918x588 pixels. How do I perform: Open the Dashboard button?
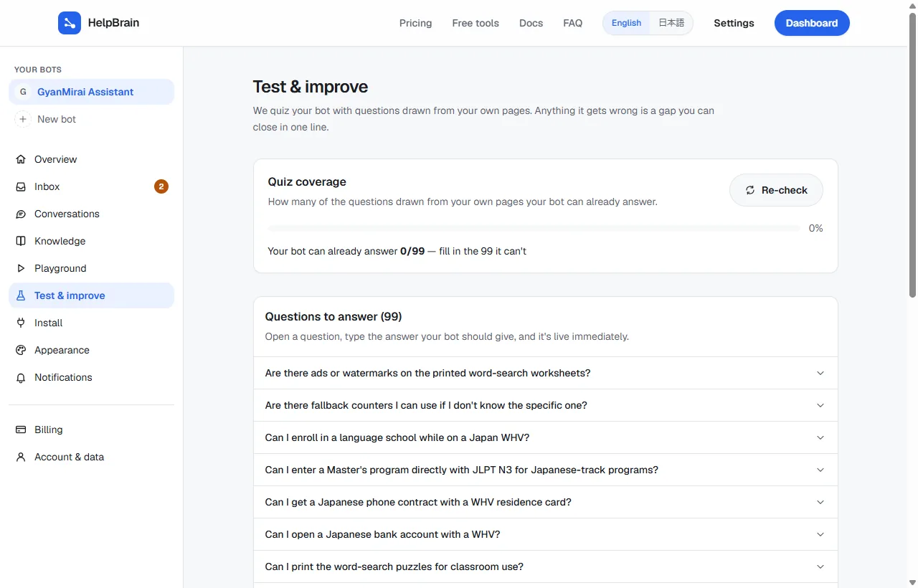click(812, 23)
